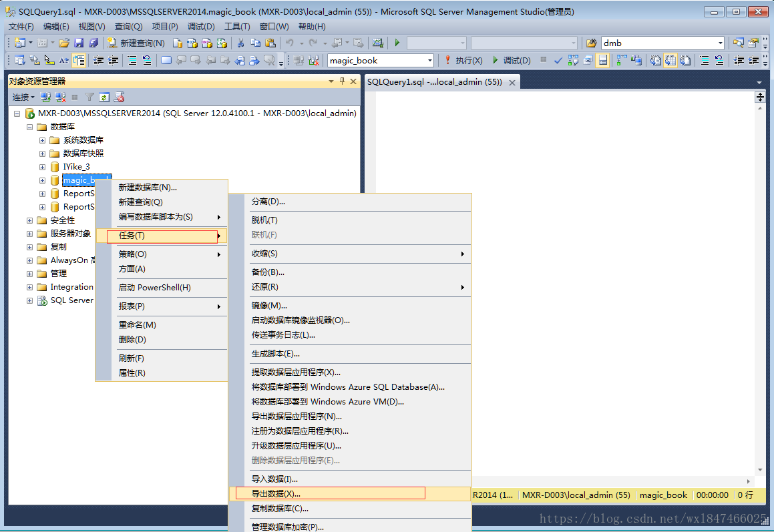Toggle Include Actual Execution Plan
774x532 pixels.
(x=622, y=60)
